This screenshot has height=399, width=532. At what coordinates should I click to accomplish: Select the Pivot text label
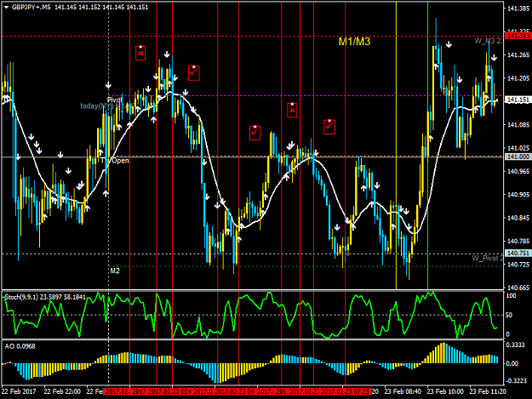coord(114,100)
